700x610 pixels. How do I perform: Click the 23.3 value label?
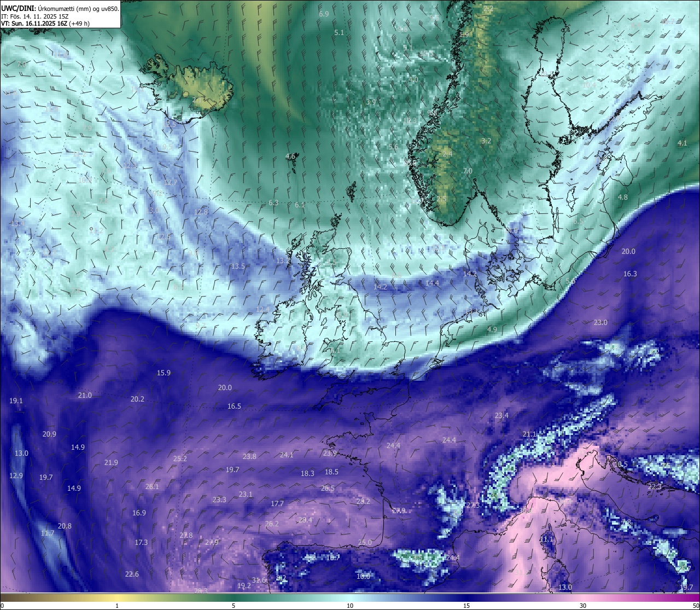point(219,499)
